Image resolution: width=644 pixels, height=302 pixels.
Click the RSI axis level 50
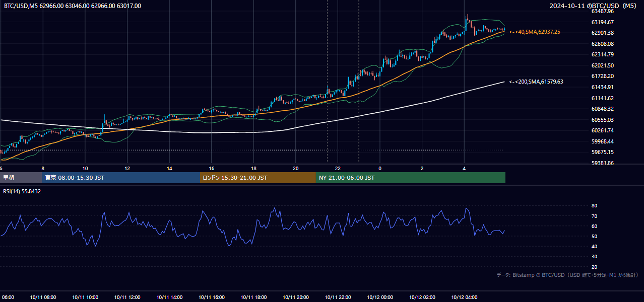pyautogui.click(x=594, y=236)
